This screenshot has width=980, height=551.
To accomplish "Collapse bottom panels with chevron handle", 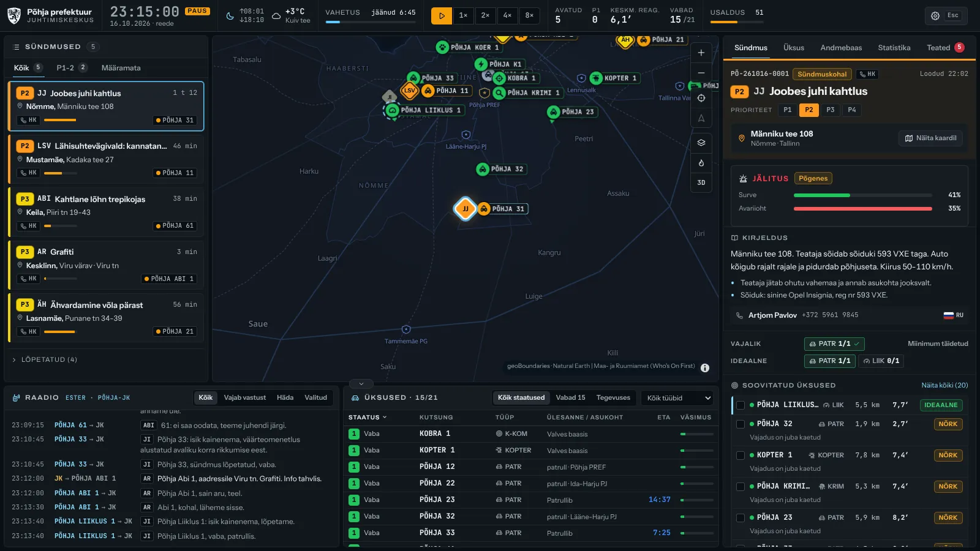I will coord(361,384).
